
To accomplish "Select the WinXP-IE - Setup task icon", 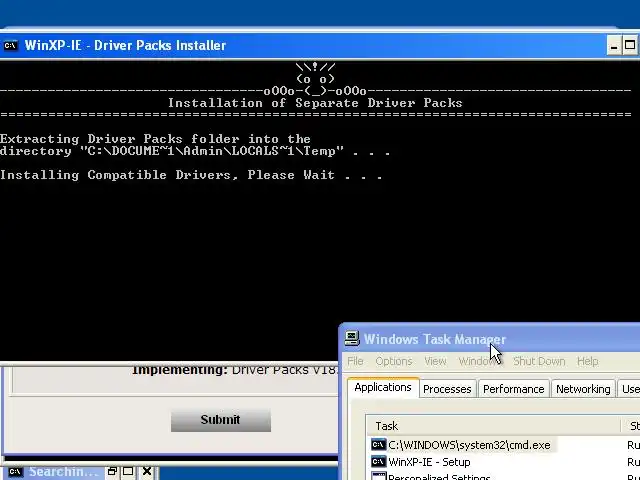I will point(378,462).
